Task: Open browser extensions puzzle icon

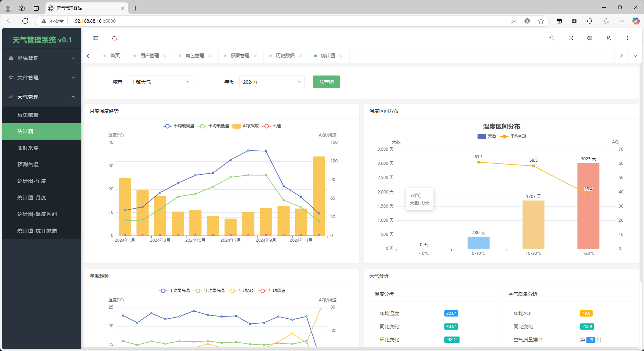Action: point(590,21)
